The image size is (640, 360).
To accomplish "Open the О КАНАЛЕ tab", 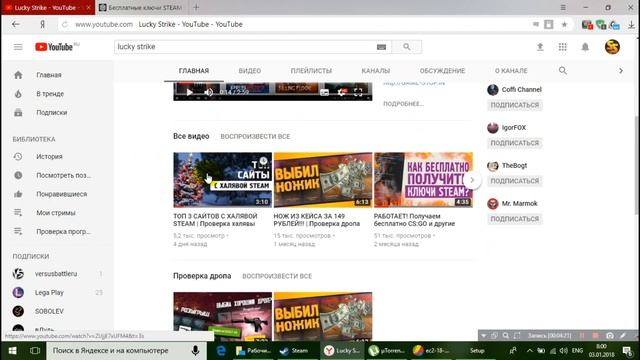I will tap(511, 71).
